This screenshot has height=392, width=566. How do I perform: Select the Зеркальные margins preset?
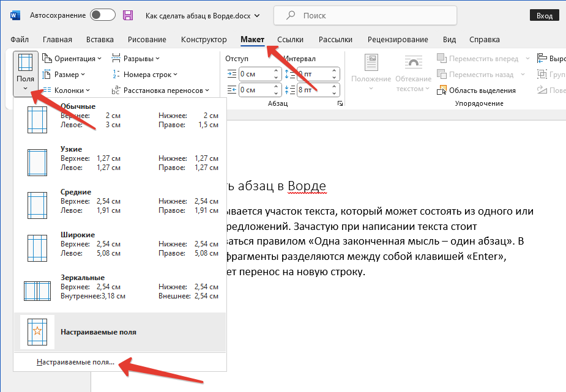coord(121,287)
